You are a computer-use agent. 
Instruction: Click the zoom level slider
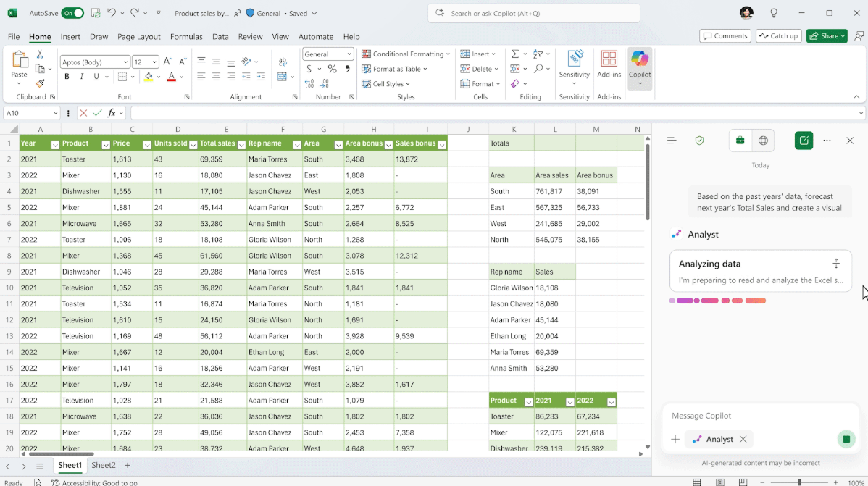(x=799, y=482)
